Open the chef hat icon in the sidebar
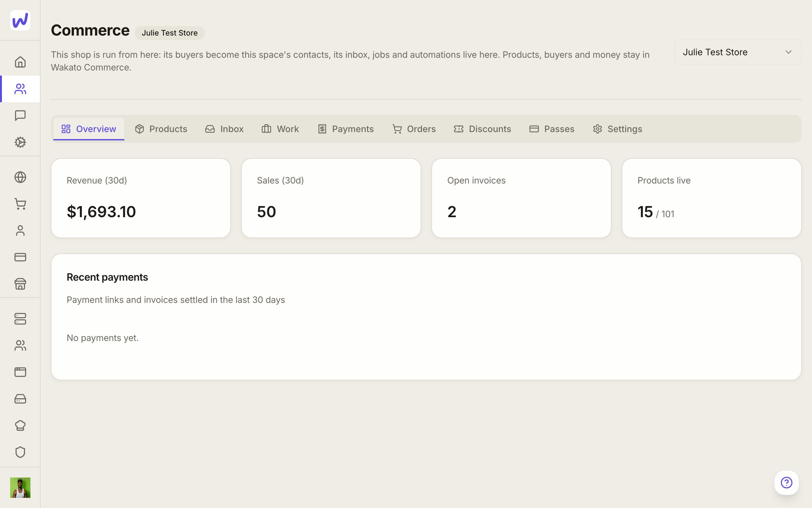Image resolution: width=812 pixels, height=508 pixels. tap(20, 425)
